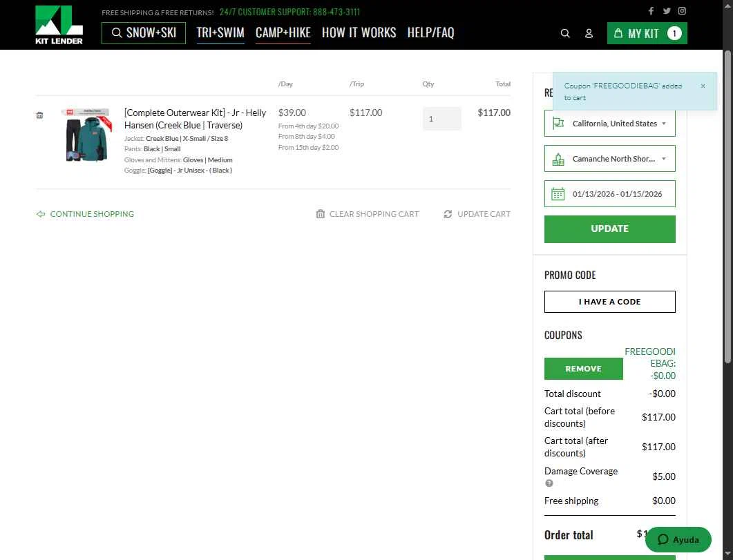The width and height of the screenshot is (733, 560).
Task: Click the Goggle Jr Unisex Black detail
Action: [178, 171]
